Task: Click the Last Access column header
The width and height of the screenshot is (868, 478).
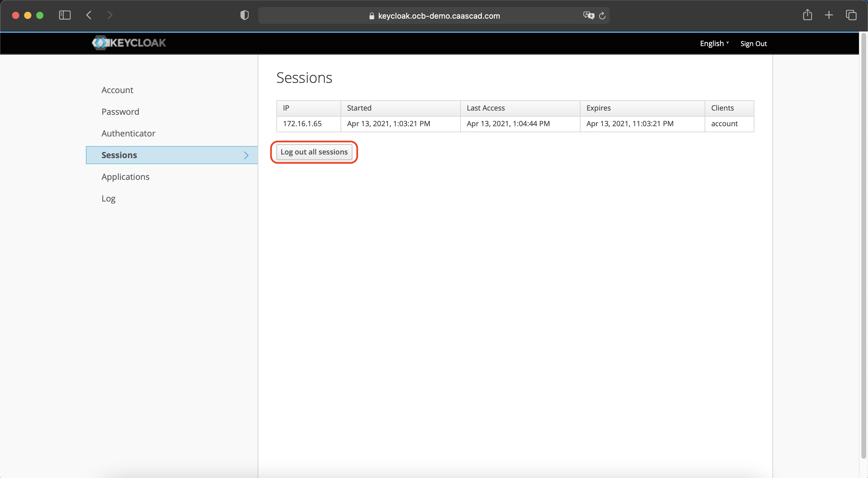Action: click(x=520, y=108)
